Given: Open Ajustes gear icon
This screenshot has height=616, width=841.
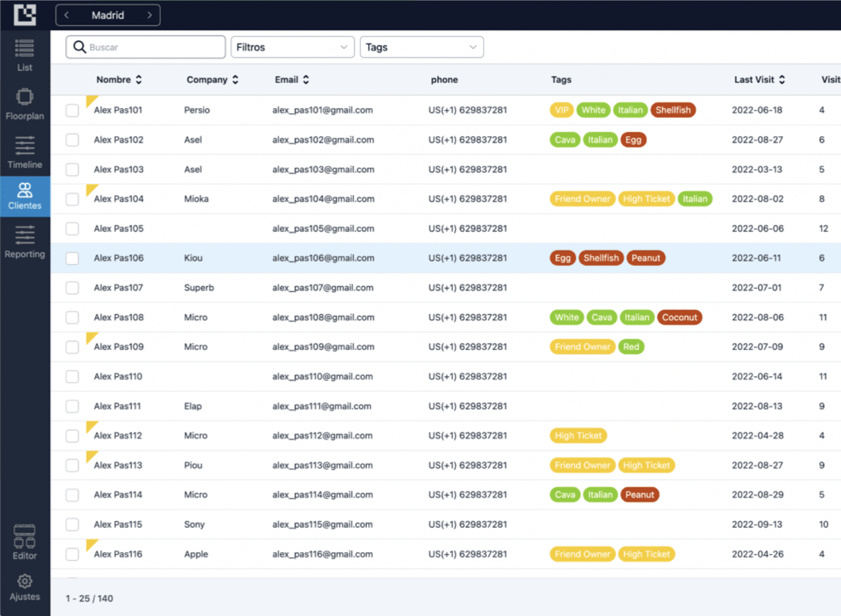Looking at the screenshot, I should [x=24, y=582].
